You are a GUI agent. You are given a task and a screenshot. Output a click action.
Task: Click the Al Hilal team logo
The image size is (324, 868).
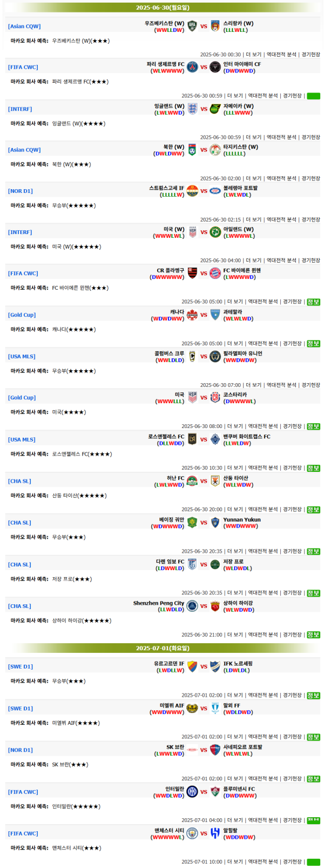tap(215, 833)
